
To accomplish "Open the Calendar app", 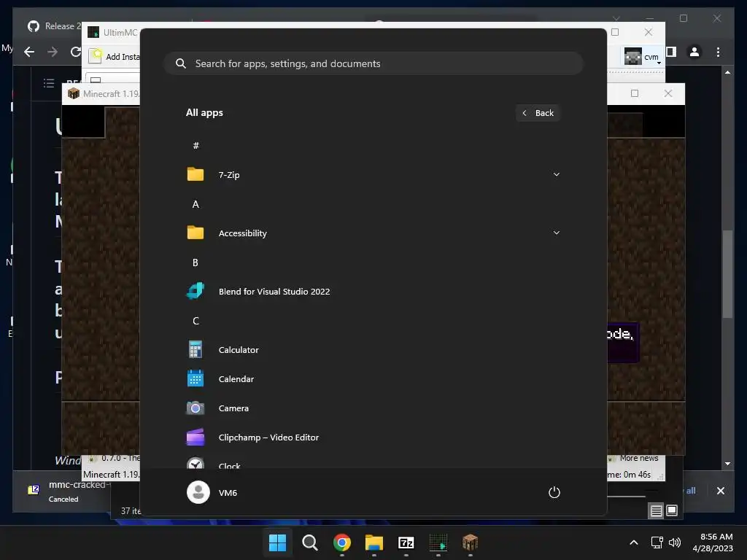I will 373,379.
